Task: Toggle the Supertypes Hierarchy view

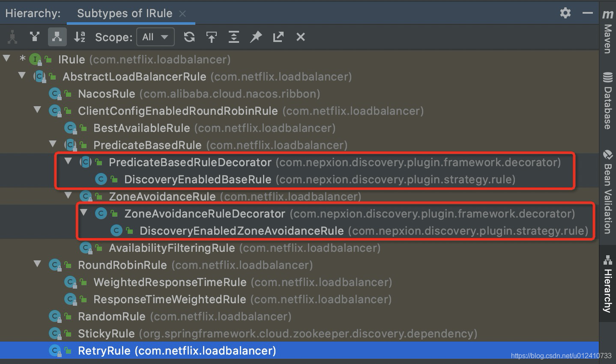Action: click(x=35, y=37)
